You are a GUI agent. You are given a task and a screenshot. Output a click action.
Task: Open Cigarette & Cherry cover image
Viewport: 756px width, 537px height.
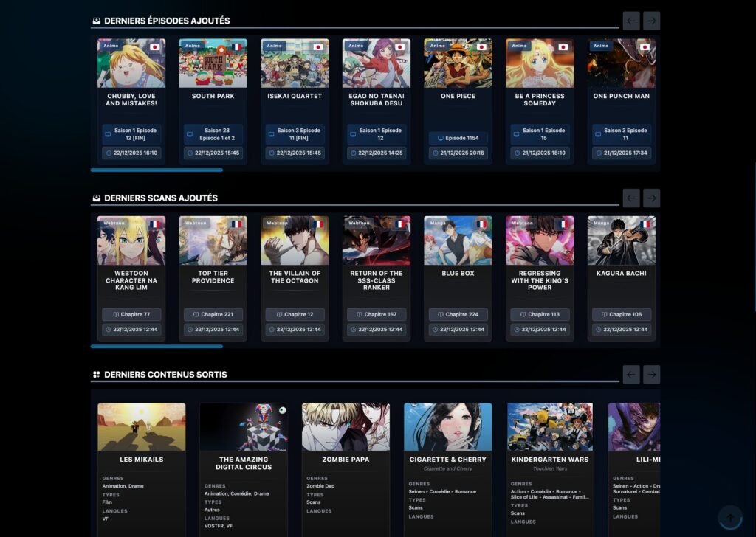click(x=448, y=426)
